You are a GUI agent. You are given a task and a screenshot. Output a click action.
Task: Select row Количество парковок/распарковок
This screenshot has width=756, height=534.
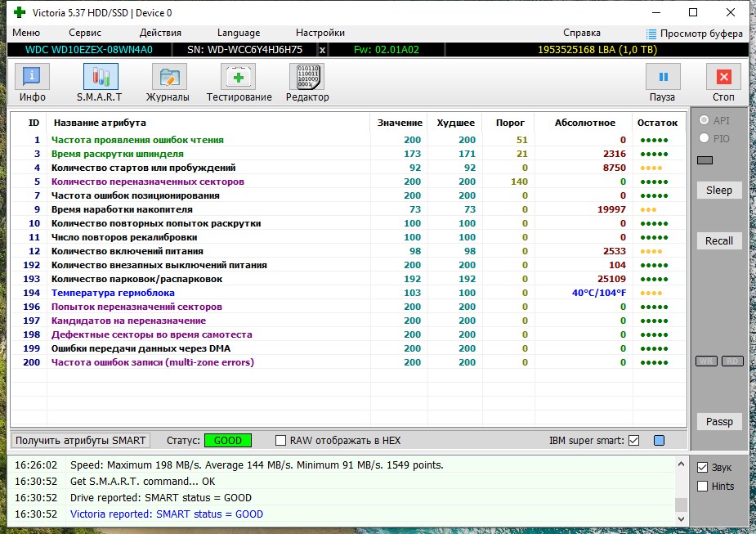tap(349, 279)
